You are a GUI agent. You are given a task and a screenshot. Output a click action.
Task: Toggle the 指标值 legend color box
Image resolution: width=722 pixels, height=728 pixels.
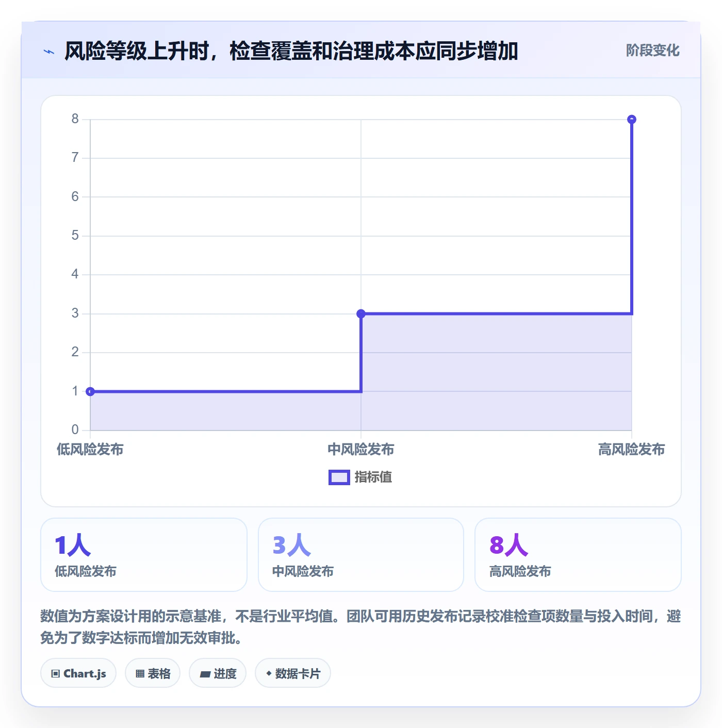tap(339, 477)
